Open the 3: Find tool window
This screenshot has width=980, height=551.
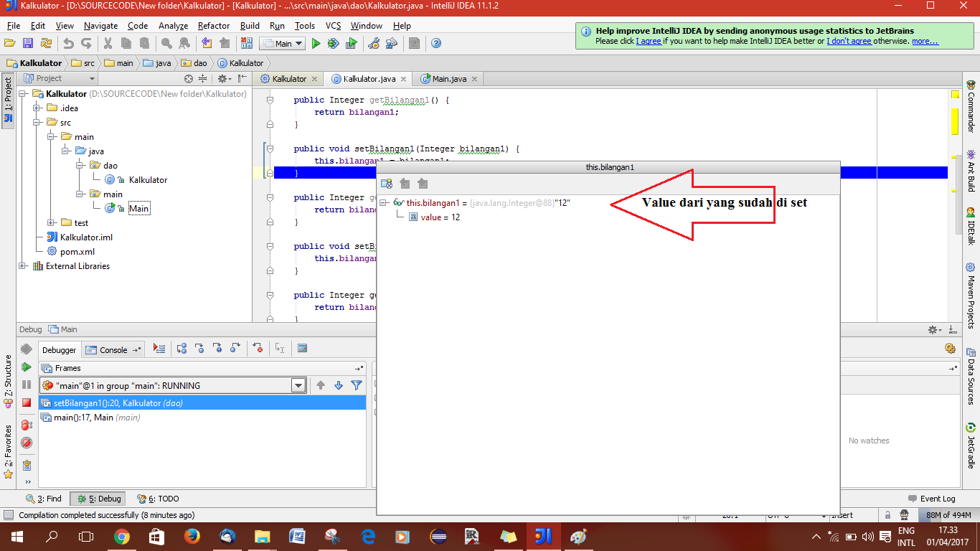[x=43, y=499]
